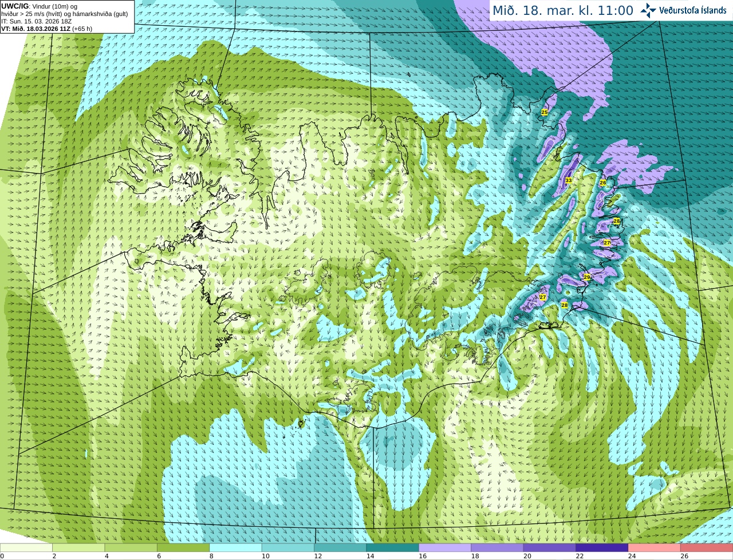Pick the 0–2 m/s palest legend swatch
This screenshot has width=733, height=560.
(x=26, y=547)
